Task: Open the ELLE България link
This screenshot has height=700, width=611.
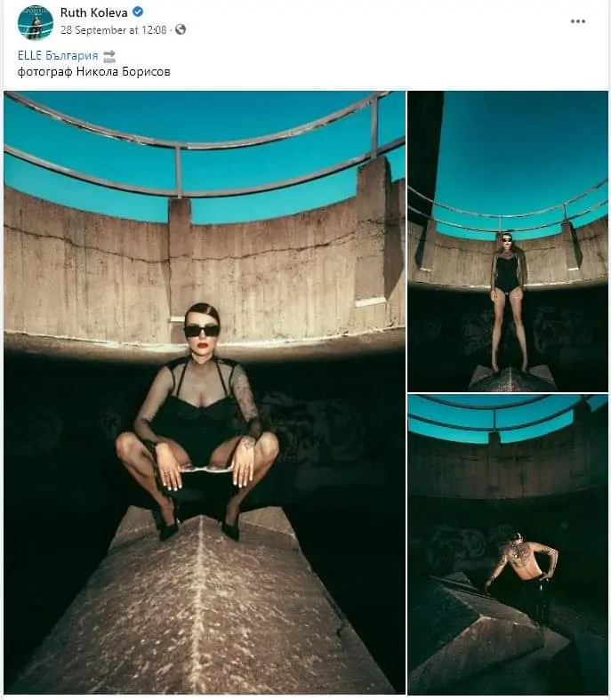Action: (58, 56)
